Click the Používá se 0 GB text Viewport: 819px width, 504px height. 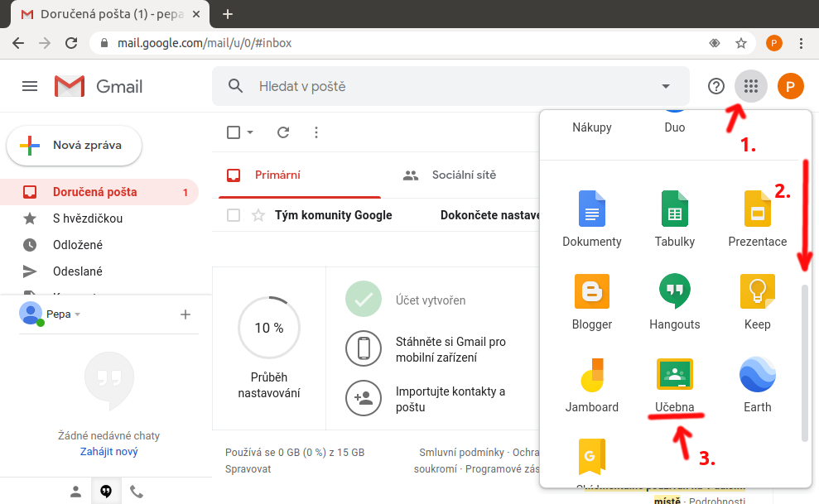295,453
